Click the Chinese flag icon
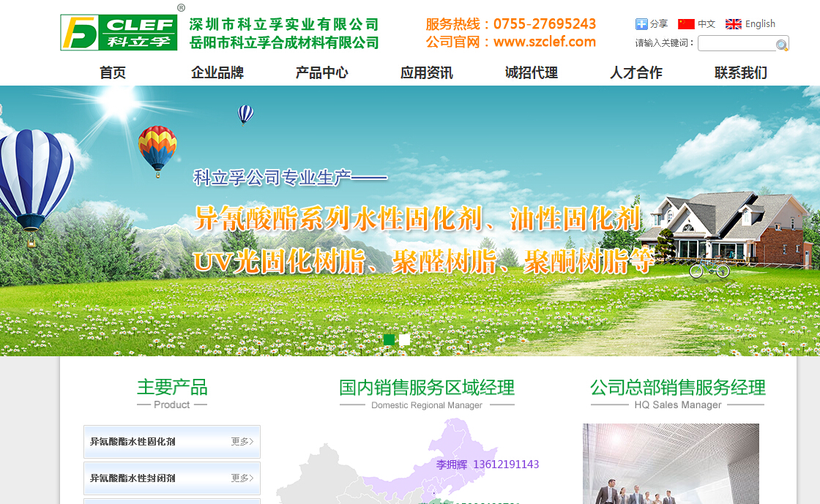 tap(686, 24)
